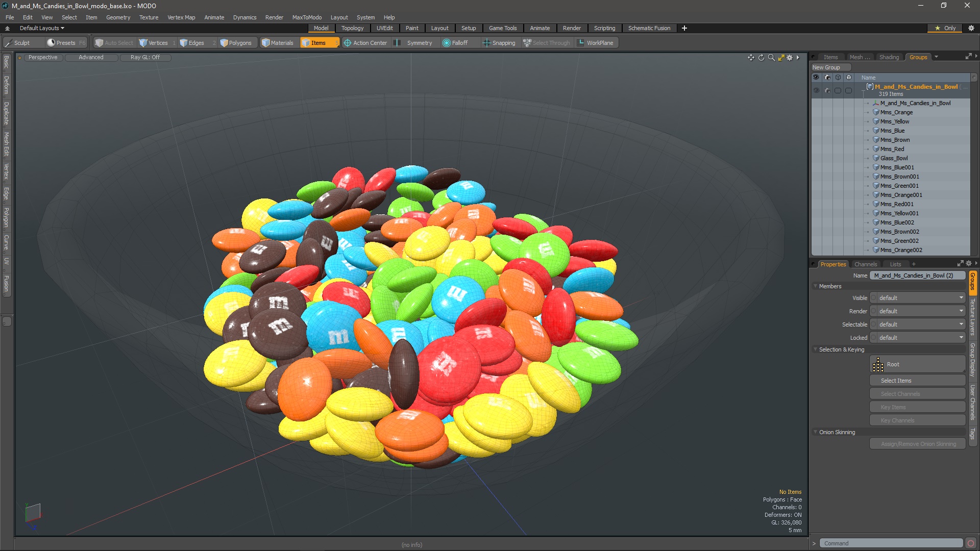Toggle the selectable checkbox for the candies group
Viewport: 980px width, 551px height.
point(838,91)
